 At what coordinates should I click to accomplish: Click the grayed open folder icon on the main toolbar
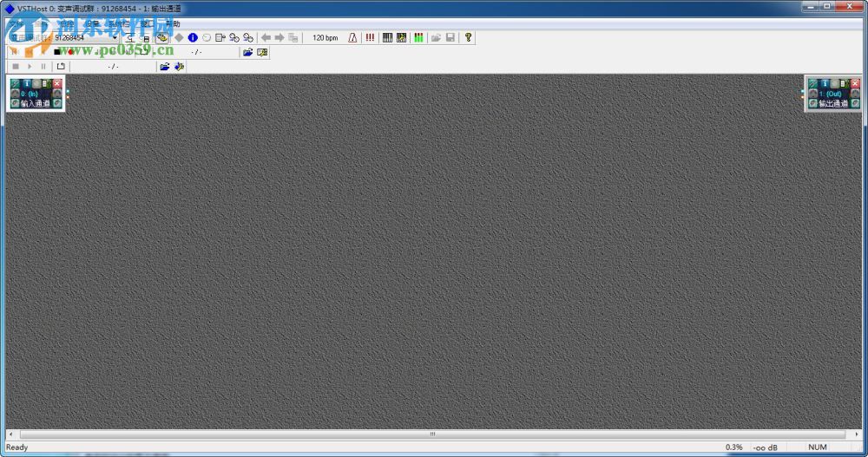pos(437,37)
